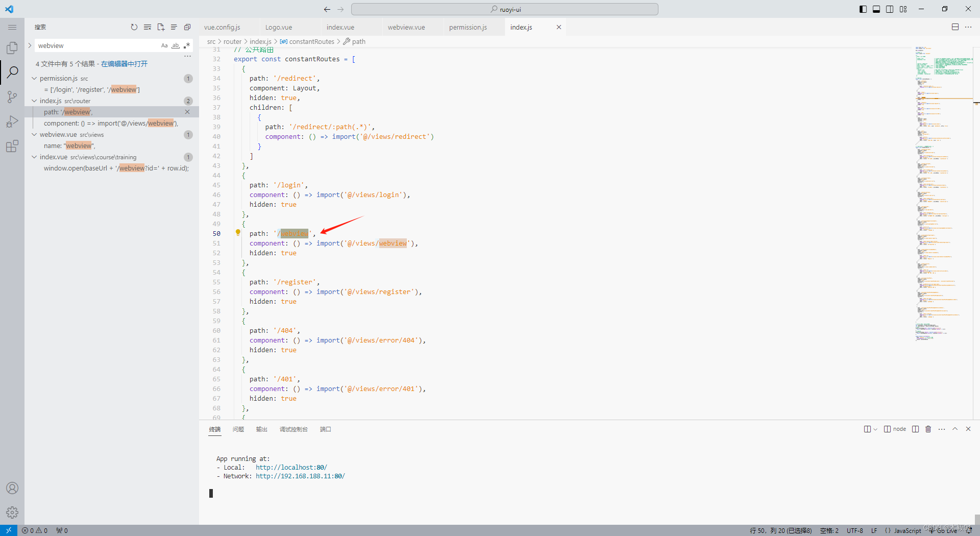Open the 在编辑器中打开 link
The image size is (980, 536).
point(124,64)
